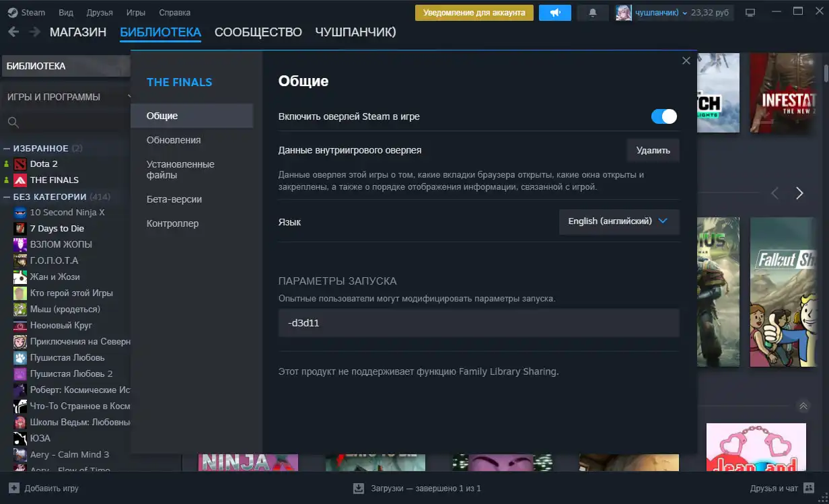Select THE FINALS icon in the sidebar list
Image resolution: width=829 pixels, height=504 pixels.
[20, 180]
